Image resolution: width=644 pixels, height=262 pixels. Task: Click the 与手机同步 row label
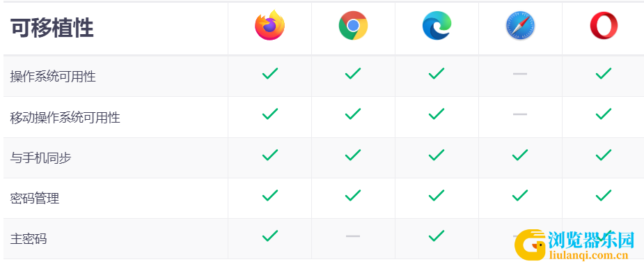pos(40,157)
